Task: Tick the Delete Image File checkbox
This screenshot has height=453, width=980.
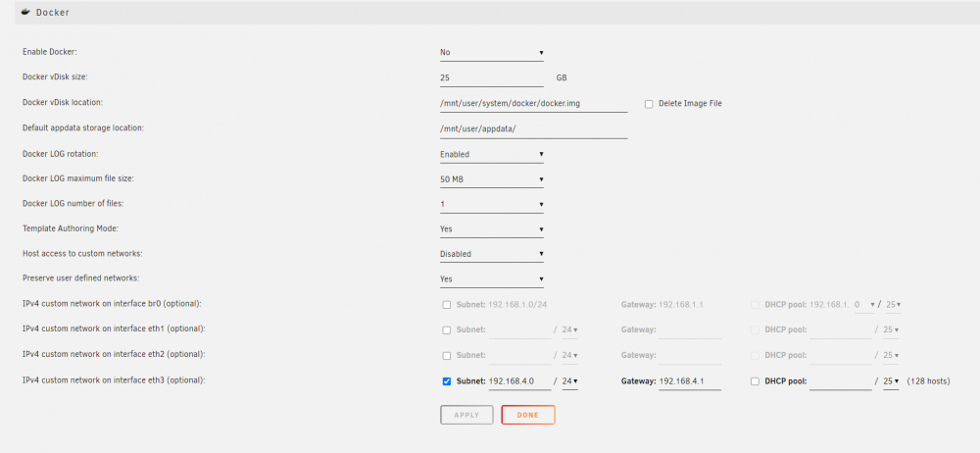Action: [649, 104]
